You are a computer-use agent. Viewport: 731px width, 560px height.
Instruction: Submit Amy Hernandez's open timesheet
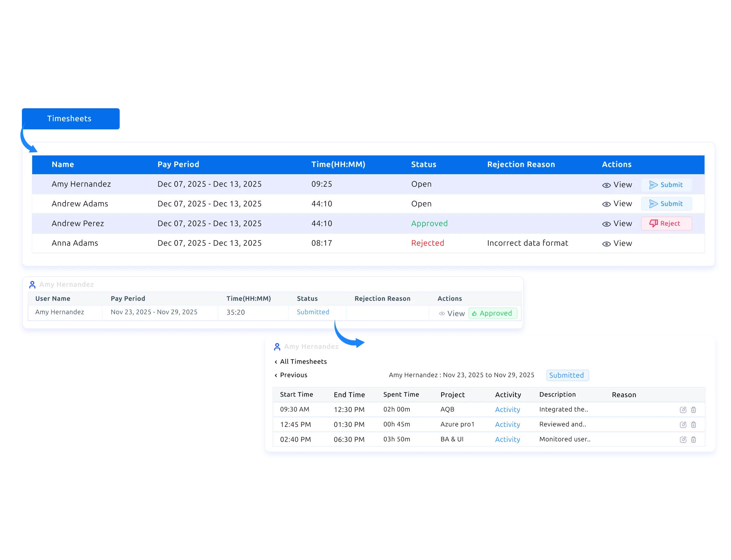click(666, 185)
